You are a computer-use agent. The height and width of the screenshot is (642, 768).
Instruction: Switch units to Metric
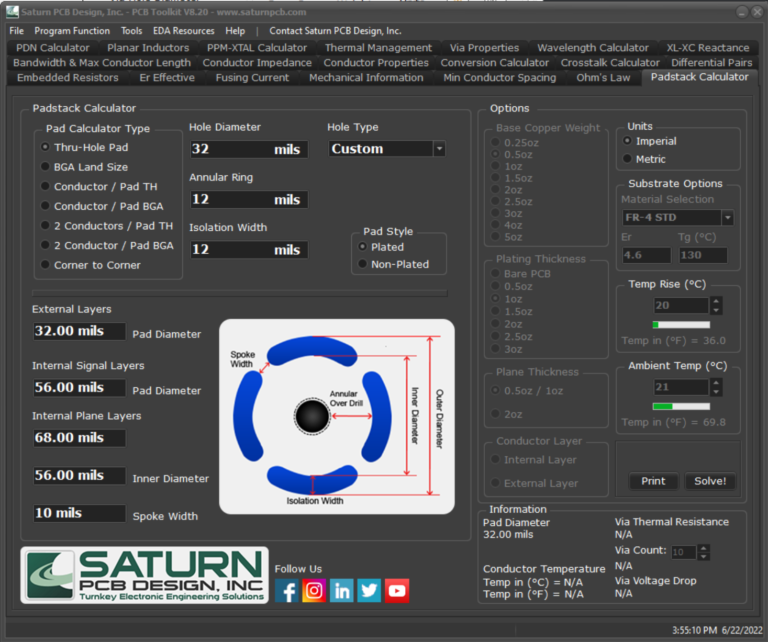(x=627, y=159)
